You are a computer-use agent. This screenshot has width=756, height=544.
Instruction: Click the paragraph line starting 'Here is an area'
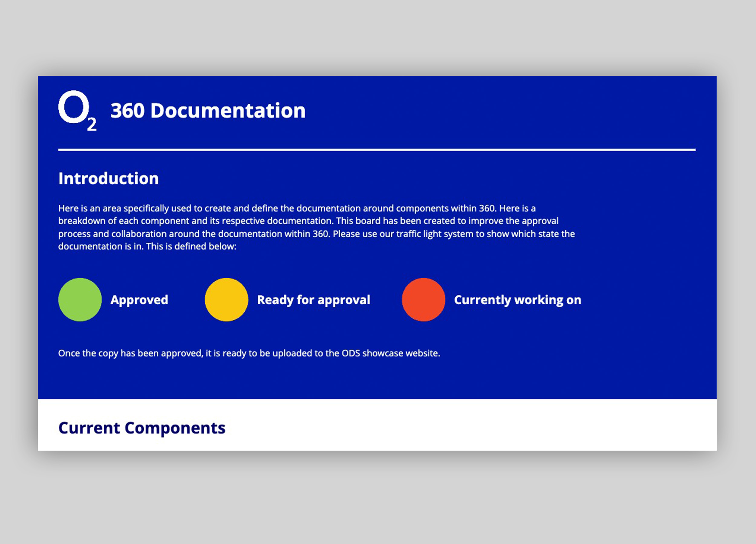coord(297,208)
